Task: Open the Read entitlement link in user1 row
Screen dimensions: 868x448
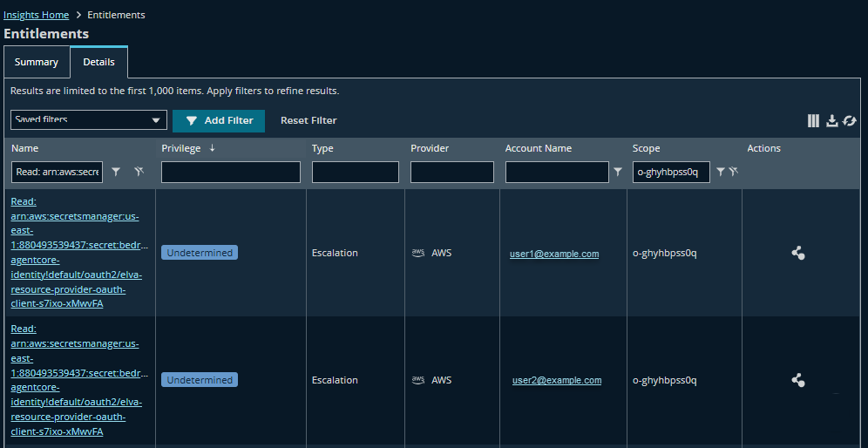Action: [78, 253]
